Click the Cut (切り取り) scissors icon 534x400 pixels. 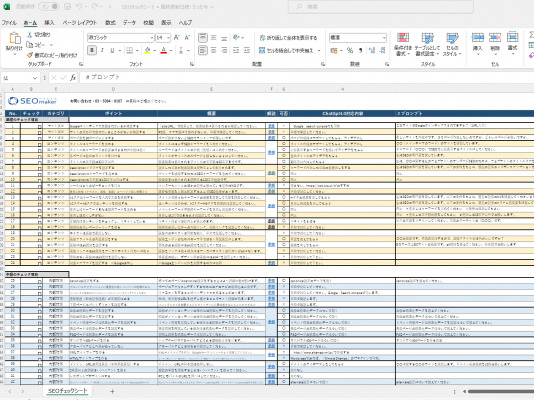pyautogui.click(x=29, y=34)
